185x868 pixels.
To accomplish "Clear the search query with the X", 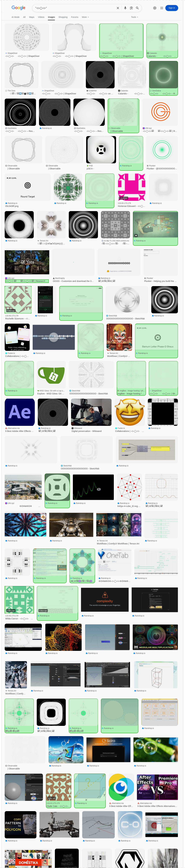I will point(118,8).
